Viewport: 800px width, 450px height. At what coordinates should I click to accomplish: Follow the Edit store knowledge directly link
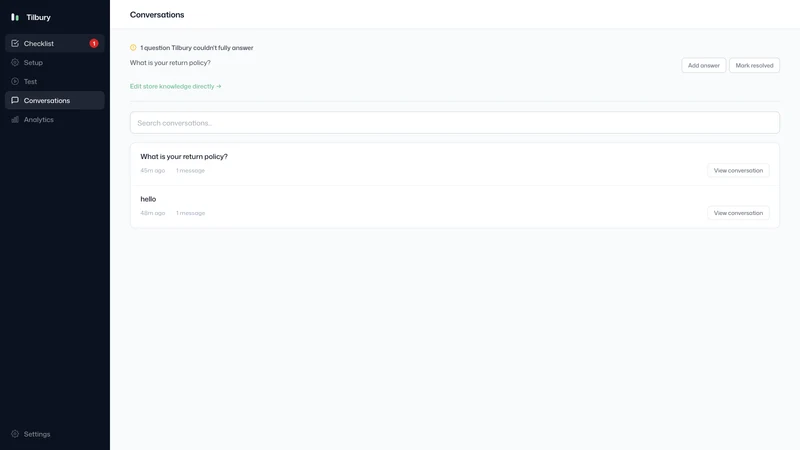(x=176, y=86)
